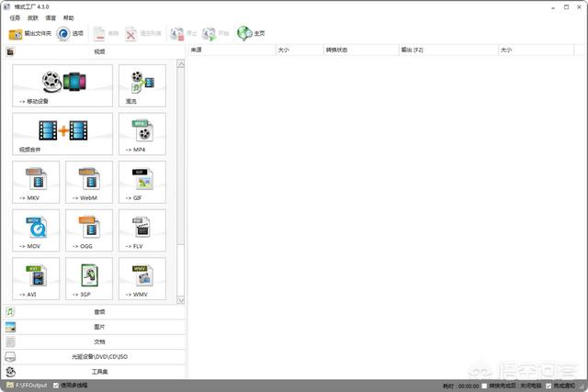Viewport: 588px width, 392px height.
Task: Open the 帮助 help menu
Action: (69, 18)
